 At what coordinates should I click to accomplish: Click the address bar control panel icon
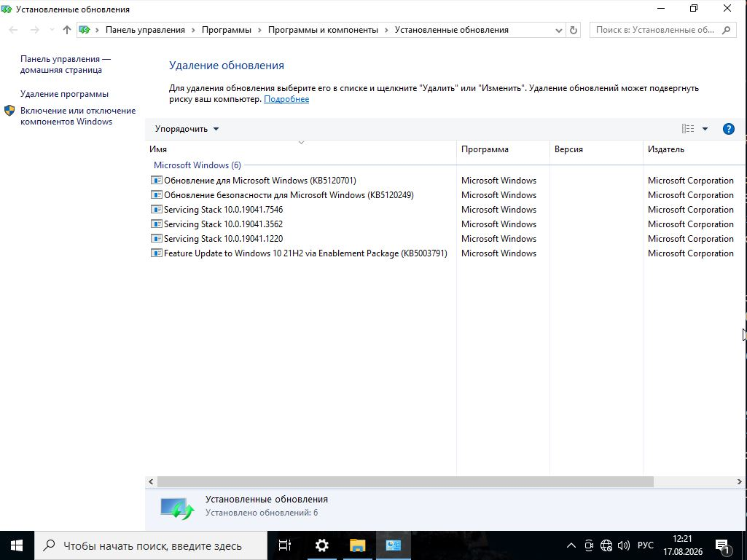click(85, 30)
